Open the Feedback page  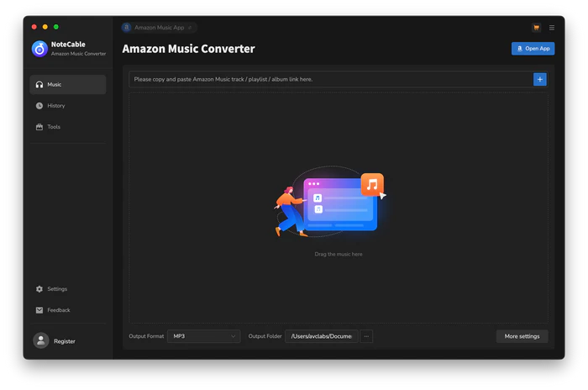coord(68,310)
